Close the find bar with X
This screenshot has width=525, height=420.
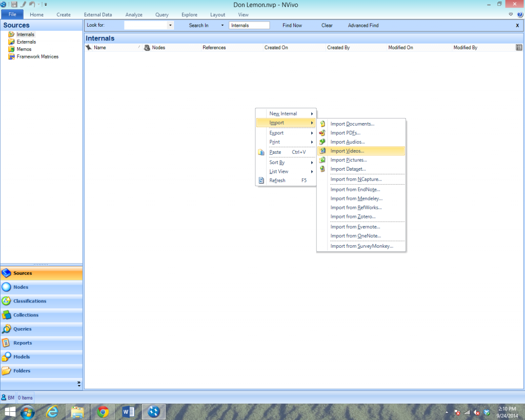click(517, 26)
